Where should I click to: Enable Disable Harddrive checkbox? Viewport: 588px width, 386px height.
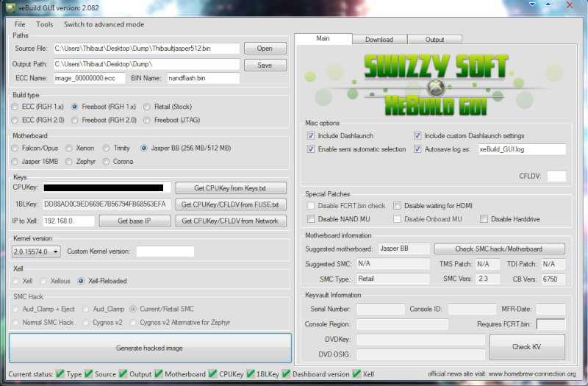click(484, 218)
